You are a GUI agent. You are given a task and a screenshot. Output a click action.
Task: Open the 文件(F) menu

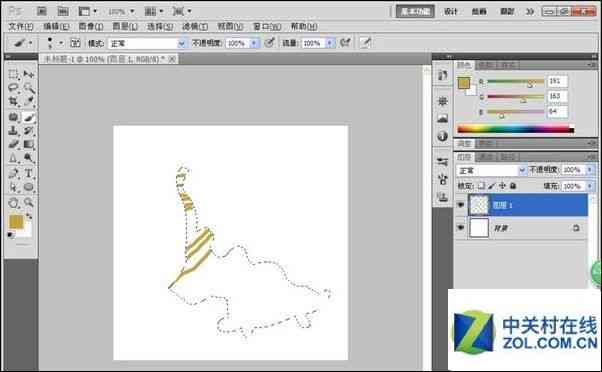tap(21, 26)
